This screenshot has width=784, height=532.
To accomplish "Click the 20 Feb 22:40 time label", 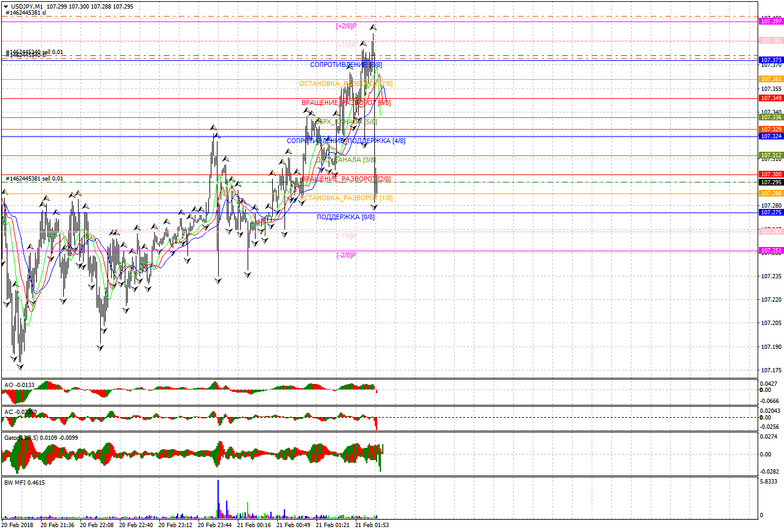I will [x=136, y=525].
